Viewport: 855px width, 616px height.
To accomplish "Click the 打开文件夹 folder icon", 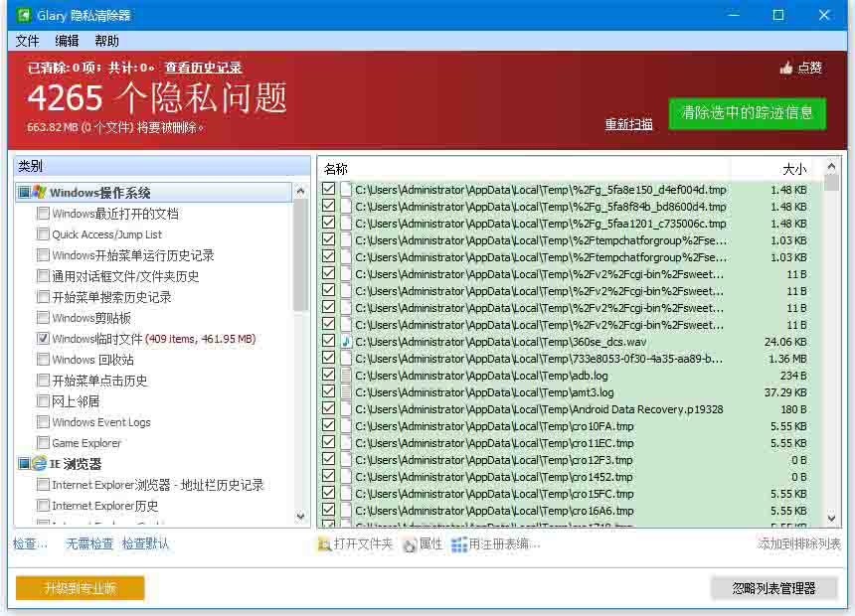I will [x=324, y=544].
